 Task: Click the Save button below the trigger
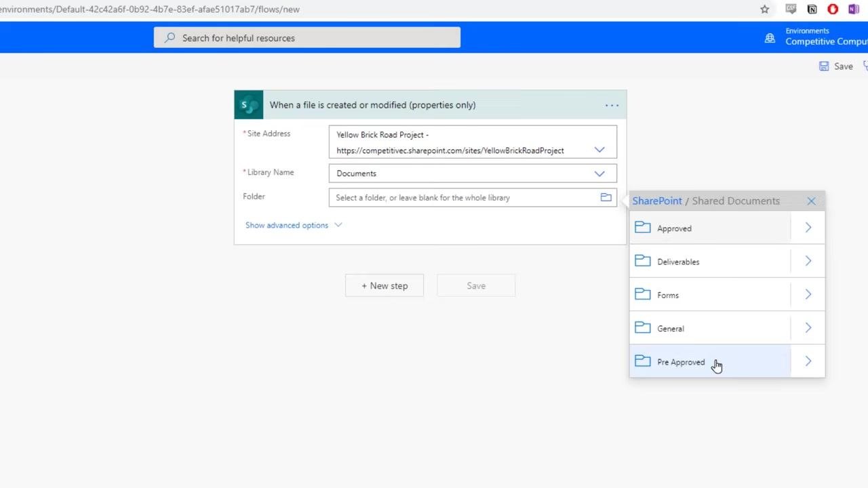pyautogui.click(x=476, y=285)
